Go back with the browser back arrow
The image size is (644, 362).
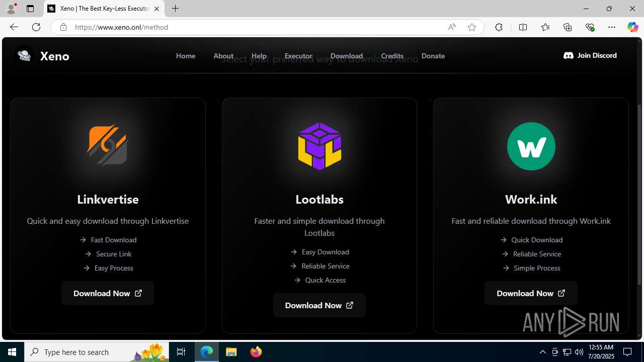[x=14, y=27]
